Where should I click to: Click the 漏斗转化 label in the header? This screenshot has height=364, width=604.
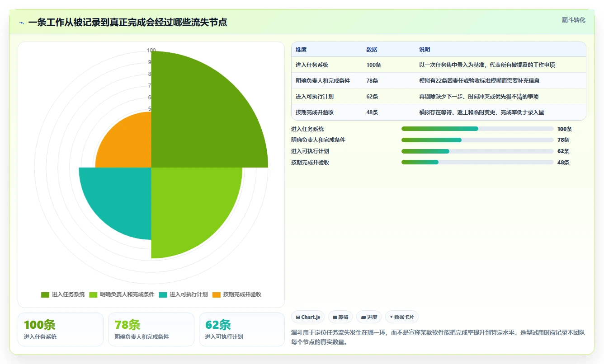tap(573, 20)
